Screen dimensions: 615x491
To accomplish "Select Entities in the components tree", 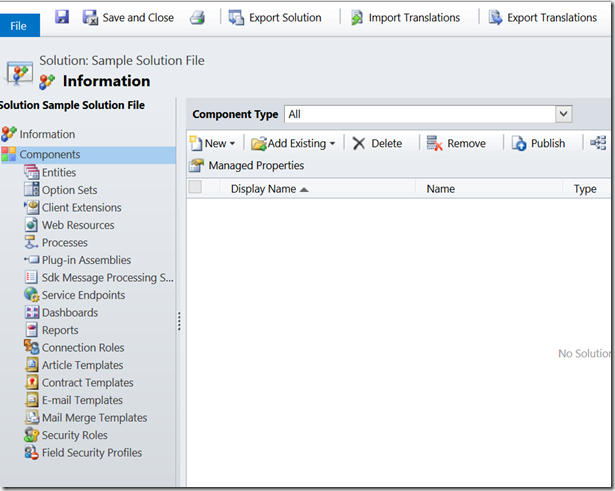I will (x=59, y=173).
